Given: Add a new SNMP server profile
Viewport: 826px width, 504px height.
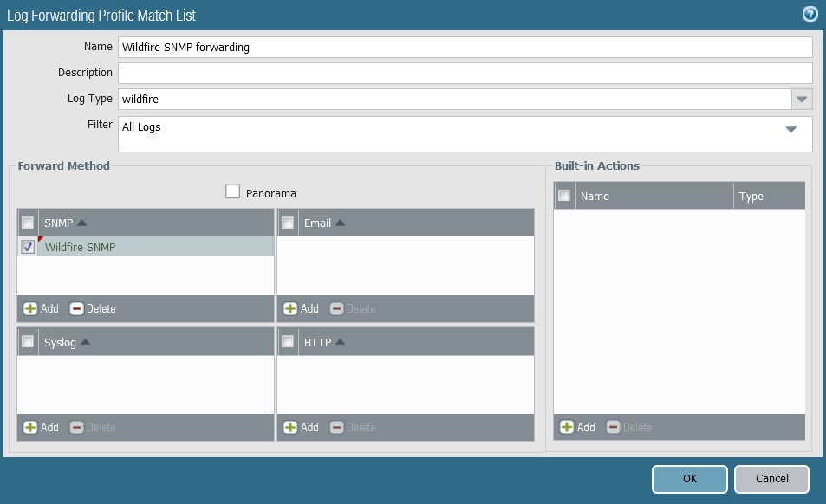Looking at the screenshot, I should pos(39,308).
